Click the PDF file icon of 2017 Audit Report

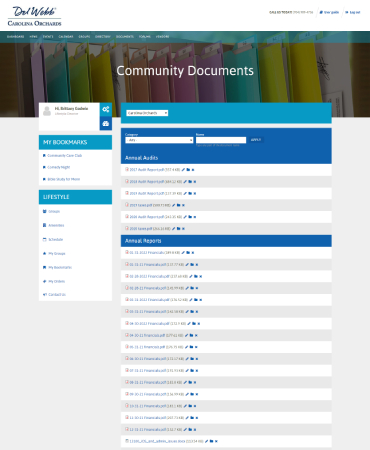click(x=127, y=169)
